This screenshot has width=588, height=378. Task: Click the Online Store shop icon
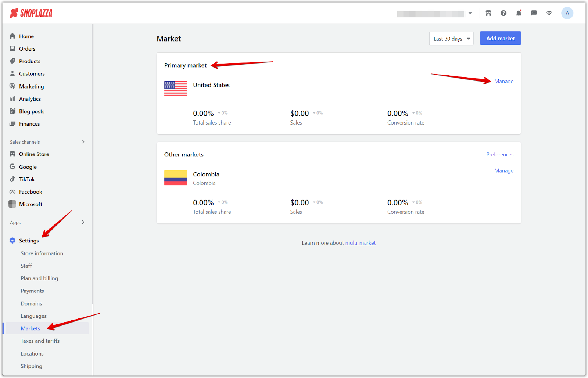(x=12, y=154)
